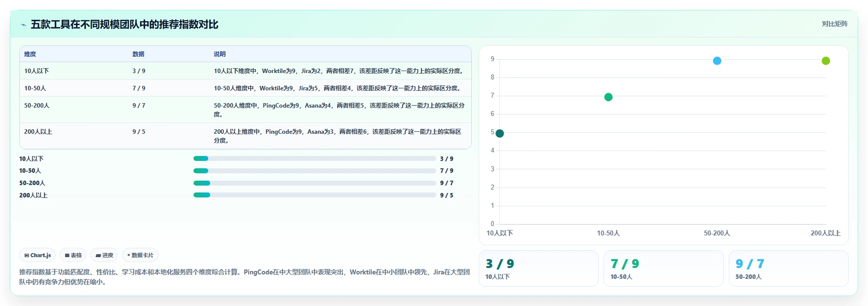Image resolution: width=868 pixels, height=306 pixels.
Task: Click table value 7 / 9
Action: [139, 88]
